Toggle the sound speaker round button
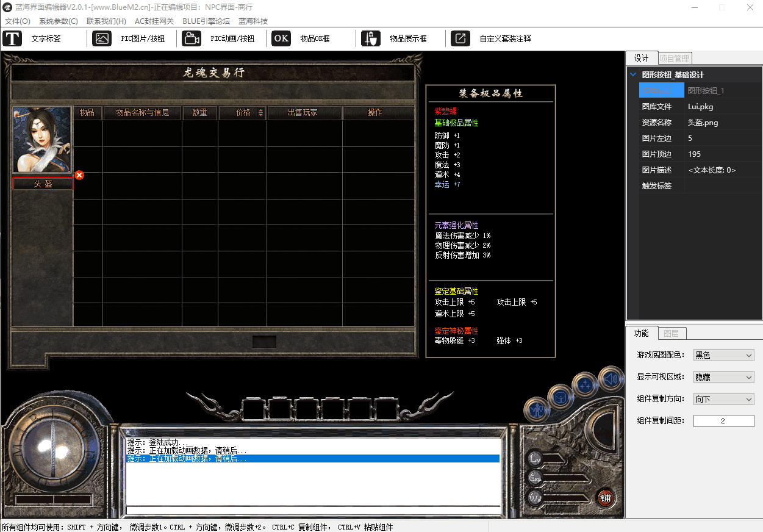 [x=610, y=378]
